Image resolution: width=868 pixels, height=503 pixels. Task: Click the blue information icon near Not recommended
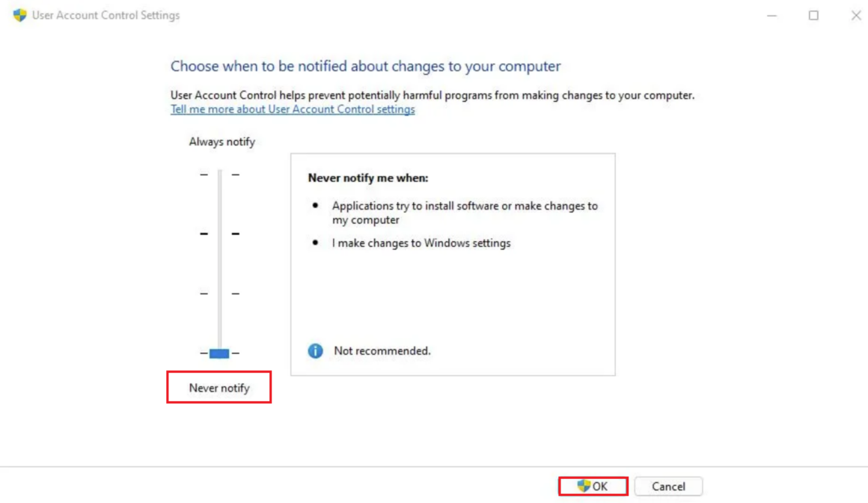314,350
